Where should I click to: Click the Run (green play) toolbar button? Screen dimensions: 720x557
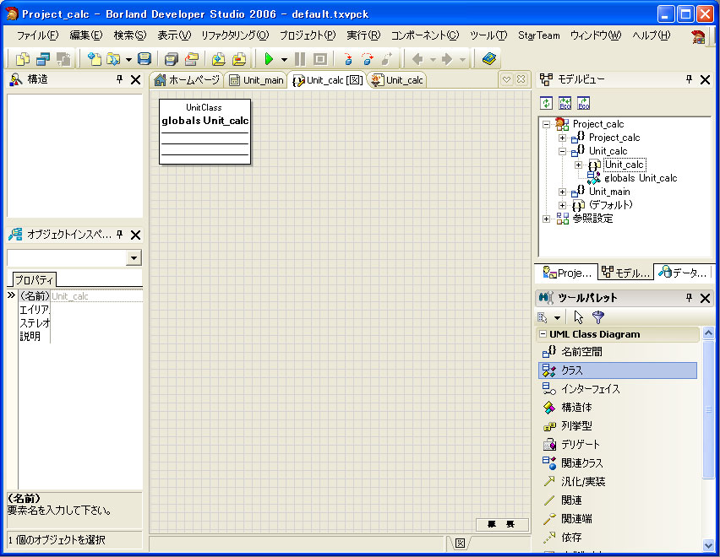tap(269, 59)
